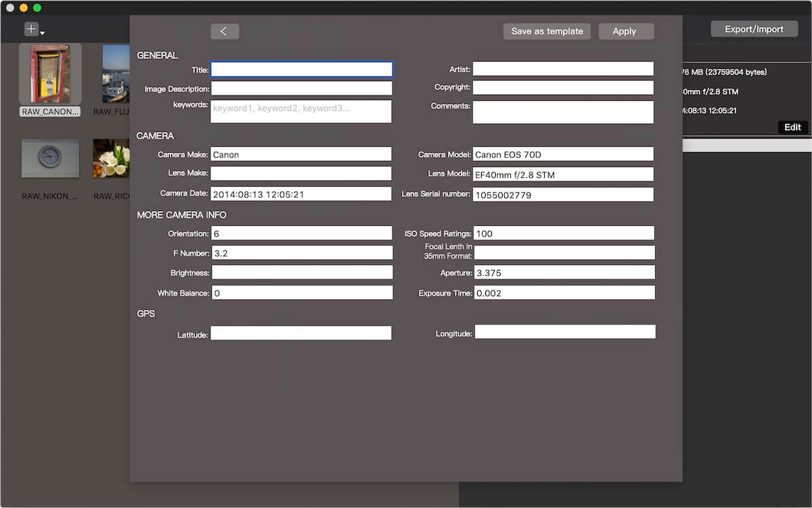
Task: Click the RAW_NIKON file name label
Action: click(50, 196)
